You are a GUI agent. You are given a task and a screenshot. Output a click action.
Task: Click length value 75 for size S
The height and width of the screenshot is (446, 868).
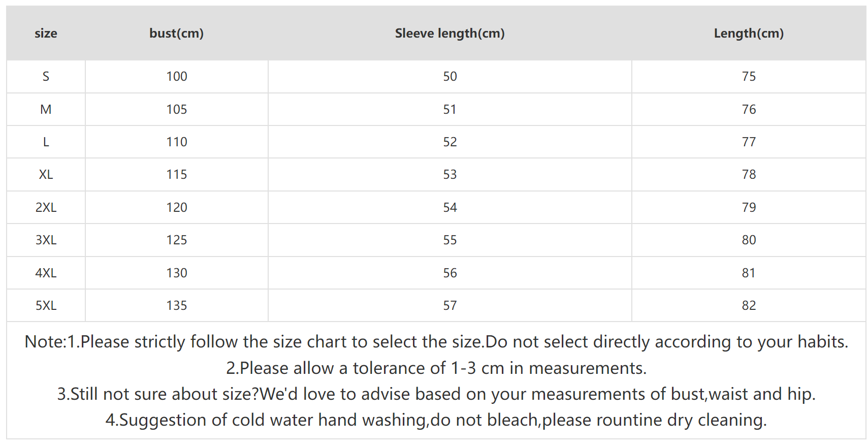coord(749,77)
